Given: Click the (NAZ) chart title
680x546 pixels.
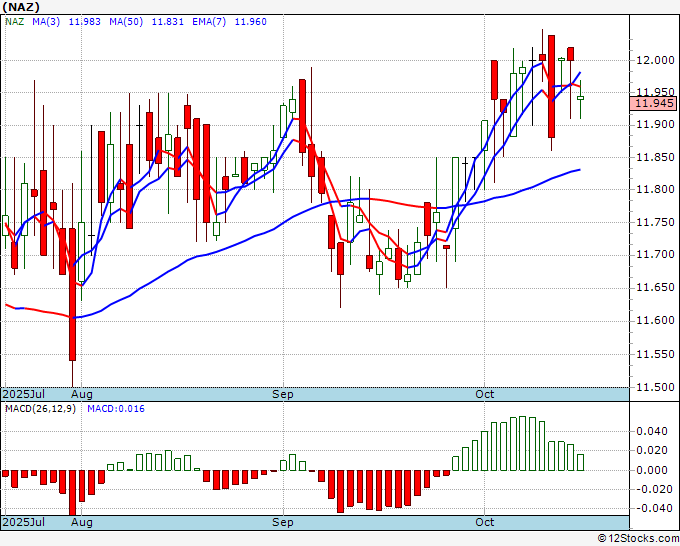Looking at the screenshot, I should click(x=21, y=7).
